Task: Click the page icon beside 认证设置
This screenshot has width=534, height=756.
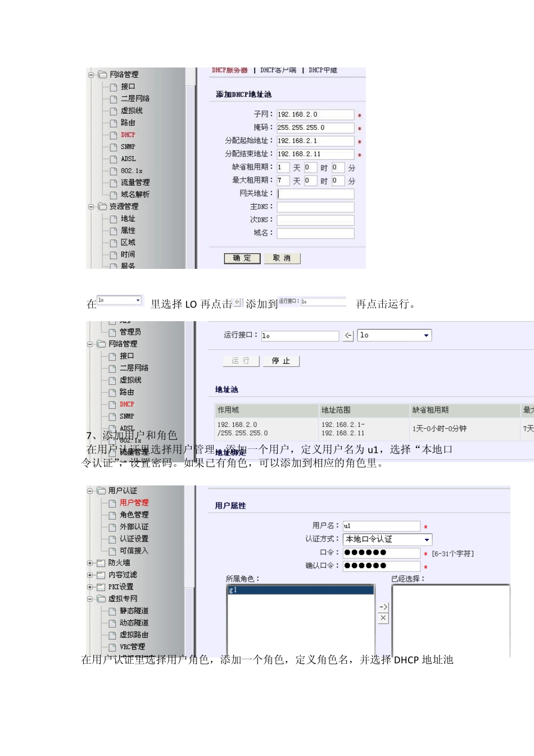Action: [x=112, y=539]
